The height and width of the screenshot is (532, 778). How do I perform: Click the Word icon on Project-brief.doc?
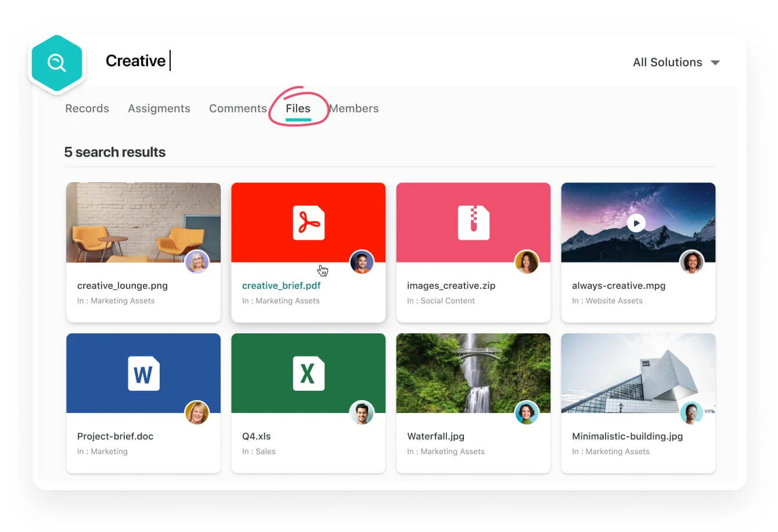click(143, 373)
